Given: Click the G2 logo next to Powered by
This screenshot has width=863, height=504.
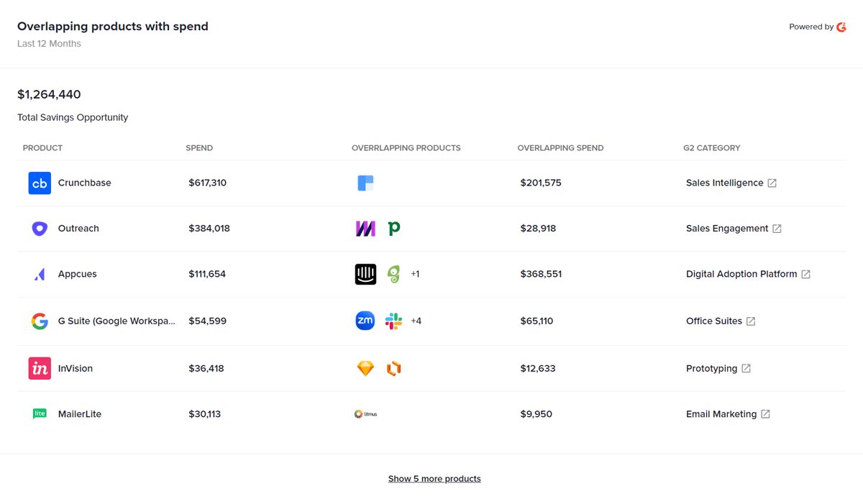Looking at the screenshot, I should (x=841, y=27).
